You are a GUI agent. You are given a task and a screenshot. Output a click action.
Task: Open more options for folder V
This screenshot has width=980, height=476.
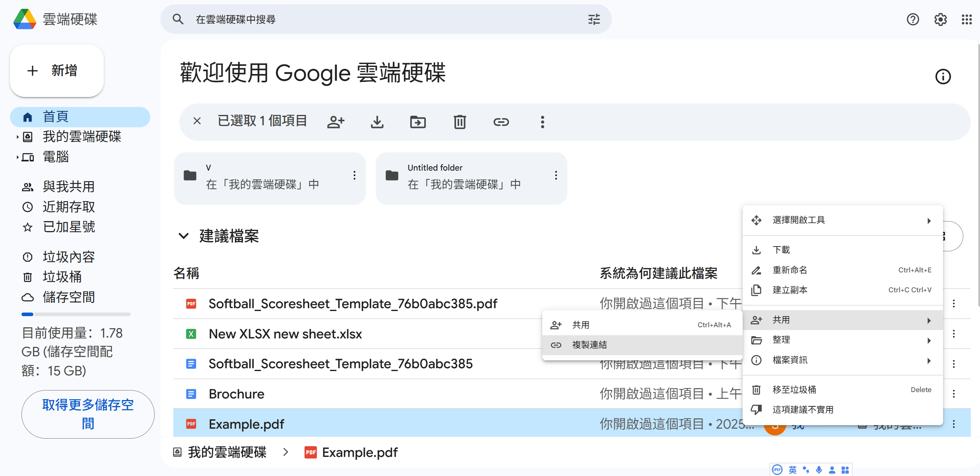354,175
